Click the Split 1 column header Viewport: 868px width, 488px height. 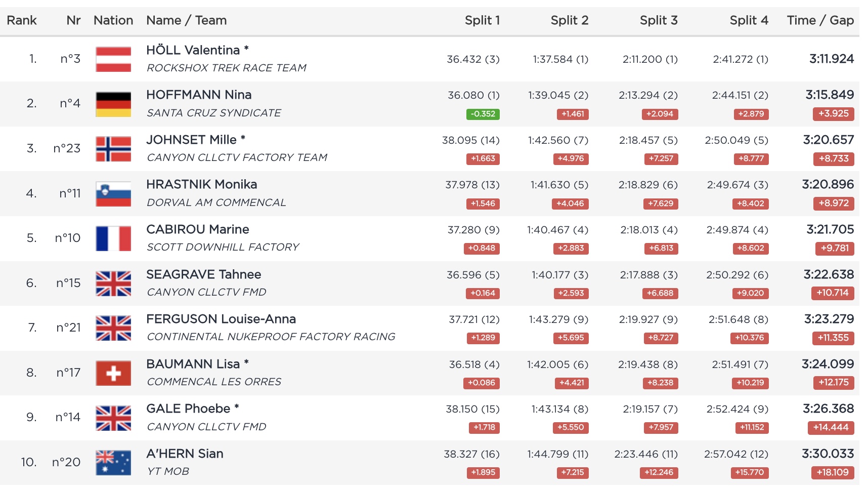tap(482, 20)
